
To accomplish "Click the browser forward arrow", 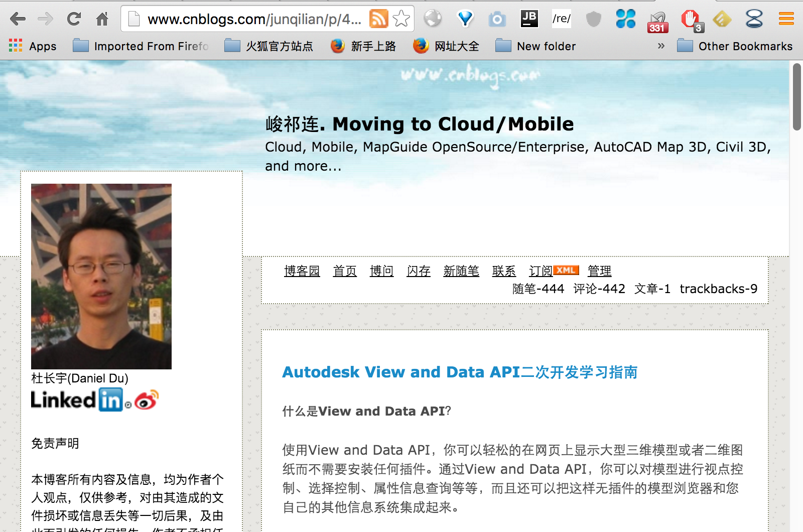I will (x=46, y=19).
